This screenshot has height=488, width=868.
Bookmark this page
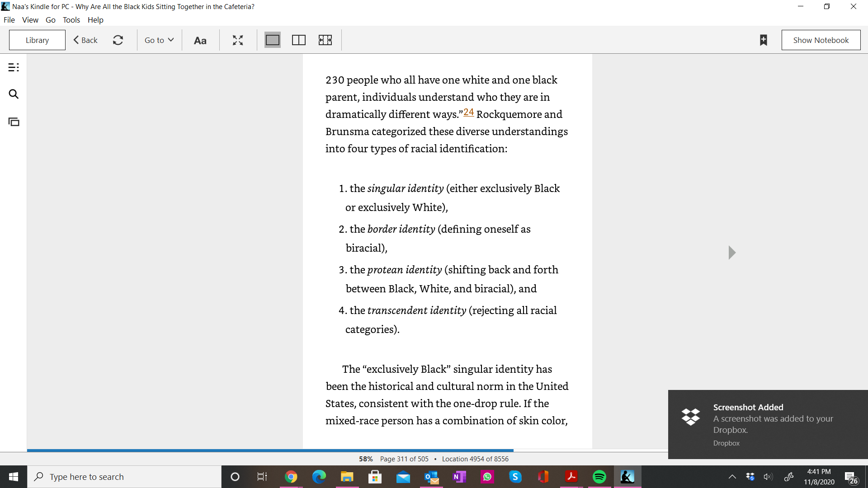[x=764, y=40]
